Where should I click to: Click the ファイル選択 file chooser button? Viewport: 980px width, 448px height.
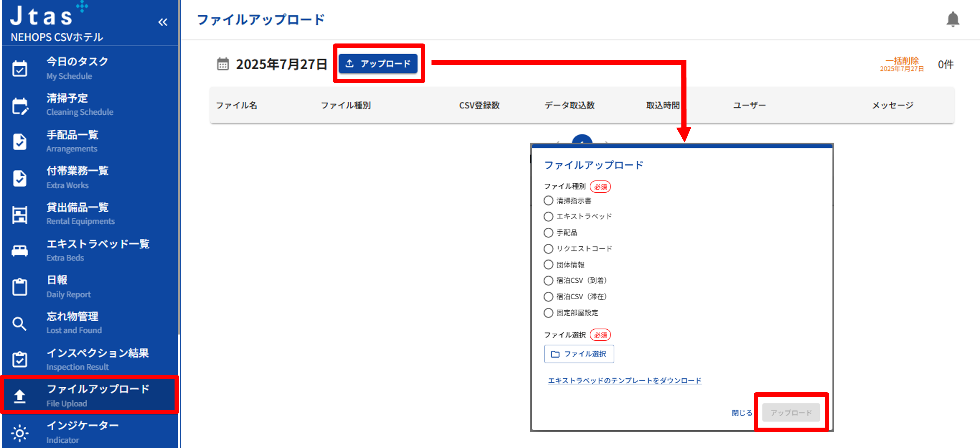tap(579, 354)
